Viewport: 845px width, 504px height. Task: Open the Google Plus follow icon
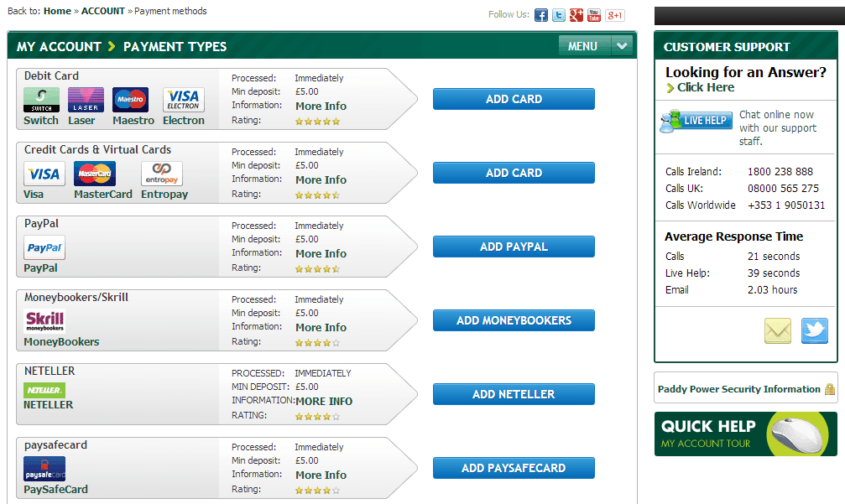pos(576,15)
